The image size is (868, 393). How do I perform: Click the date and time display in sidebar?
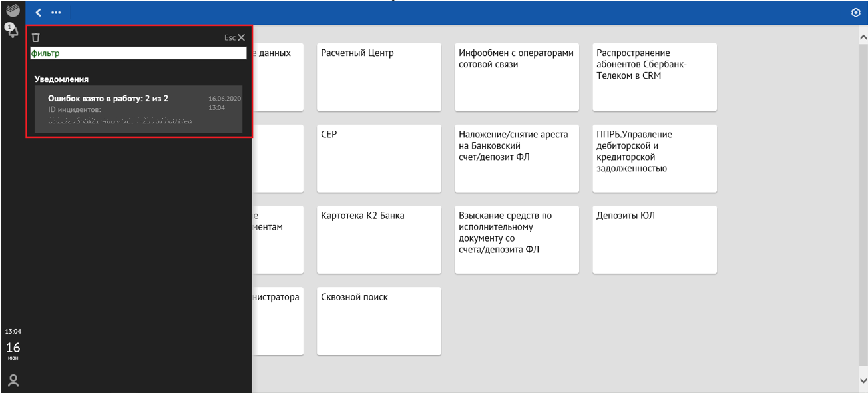[x=13, y=345]
